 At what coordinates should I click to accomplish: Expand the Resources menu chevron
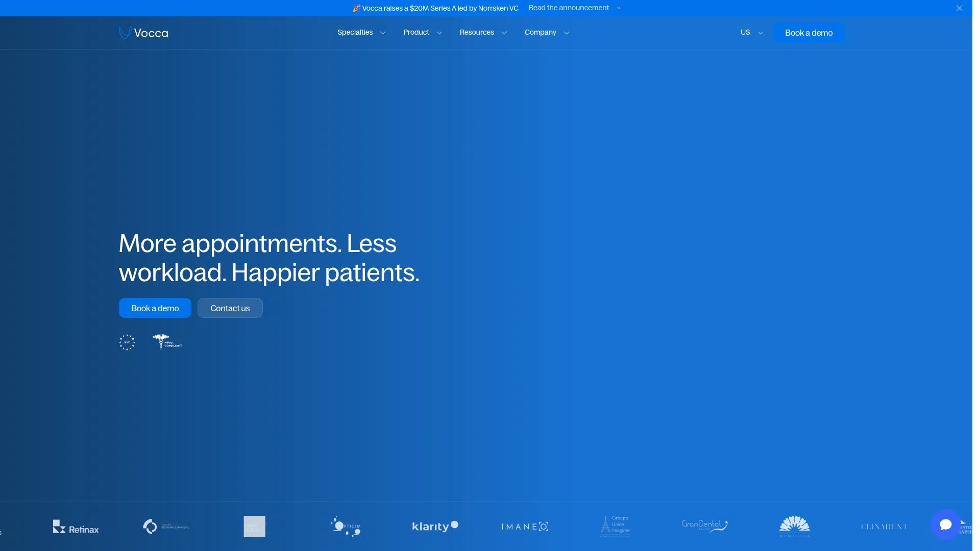[504, 33]
